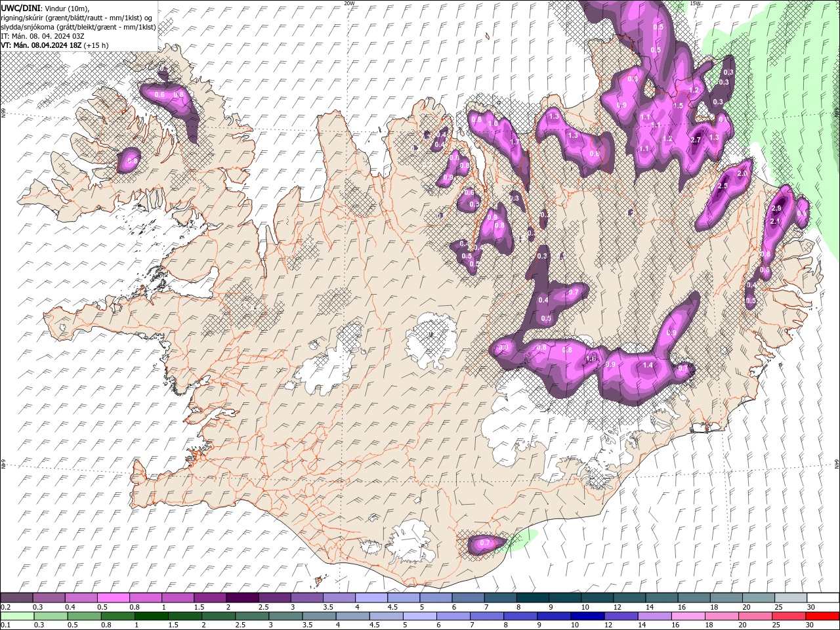Click the '30' label in the upper legend

click(x=811, y=607)
